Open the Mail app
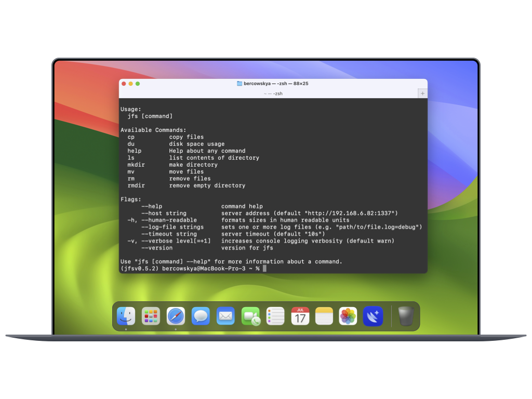Screen dimensions: 532x399 coord(225,316)
